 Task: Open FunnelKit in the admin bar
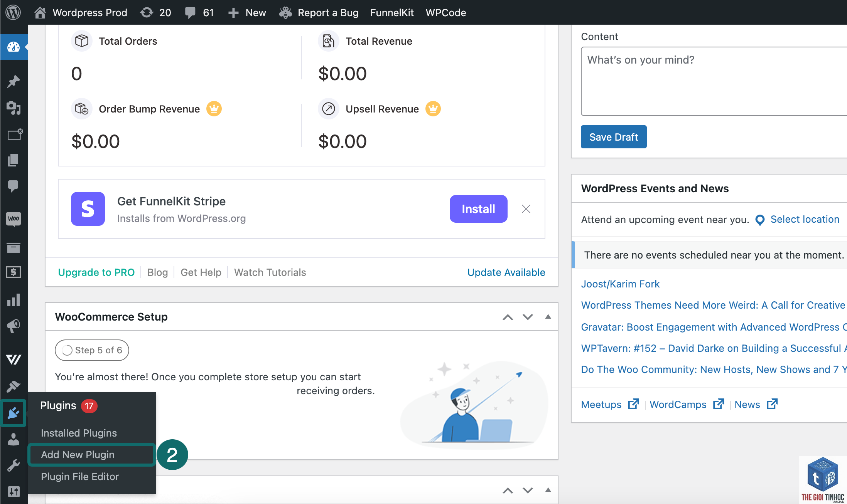(392, 12)
